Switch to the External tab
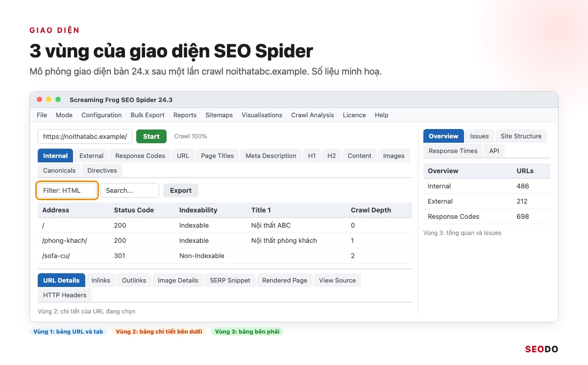Image resolution: width=588 pixels, height=365 pixels. [92, 156]
